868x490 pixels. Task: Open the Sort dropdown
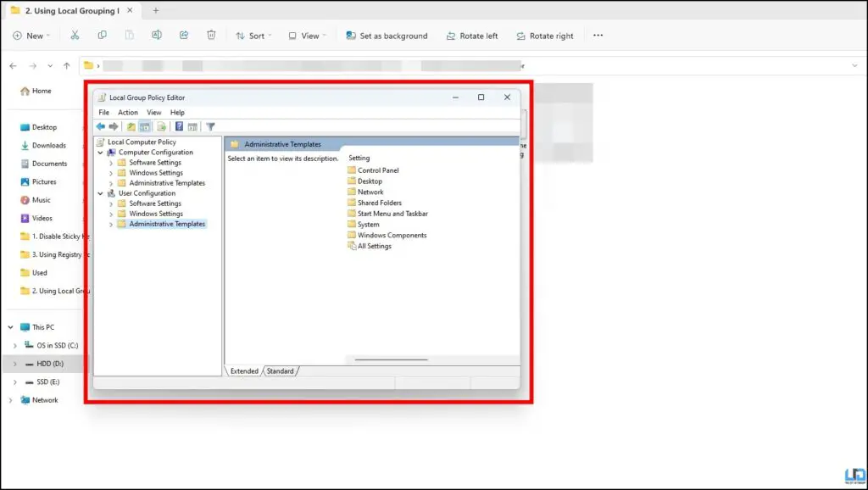point(253,36)
